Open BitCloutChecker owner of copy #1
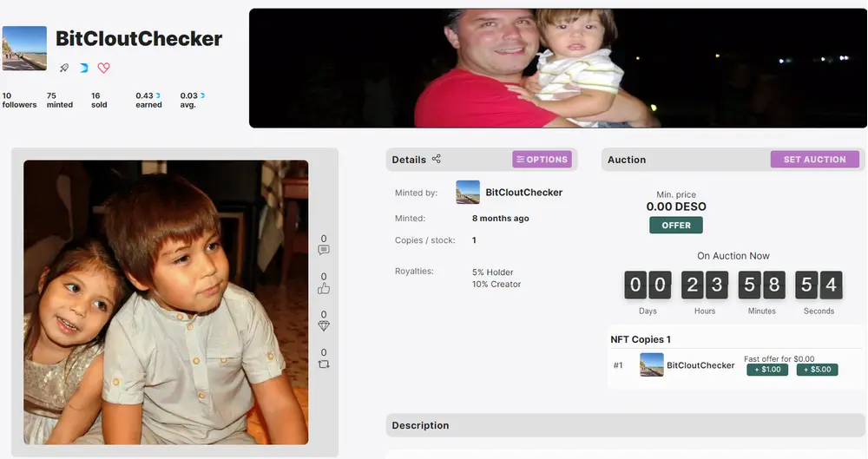This screenshot has height=459, width=868. [700, 365]
